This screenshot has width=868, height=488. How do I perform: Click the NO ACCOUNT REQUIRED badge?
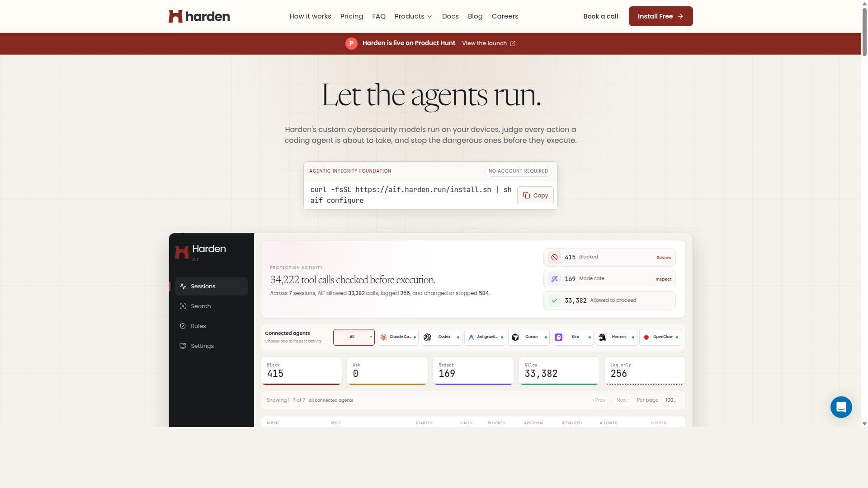(x=518, y=171)
